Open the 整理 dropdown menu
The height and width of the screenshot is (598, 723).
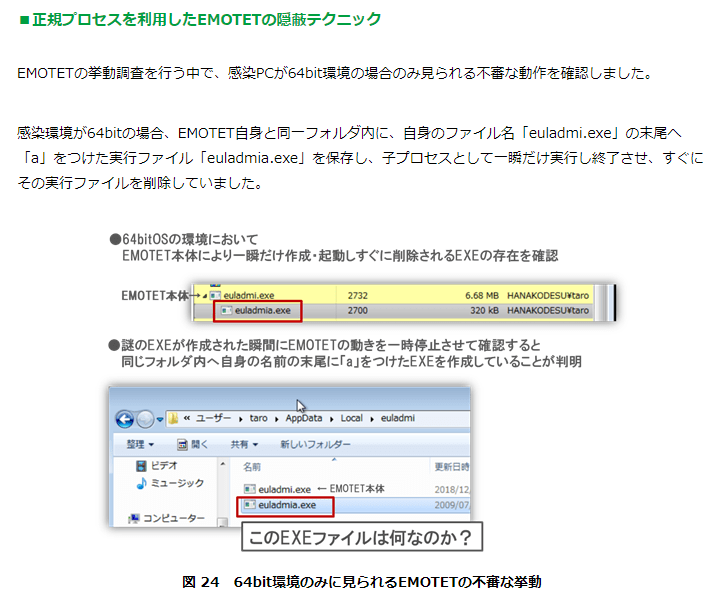[x=138, y=443]
